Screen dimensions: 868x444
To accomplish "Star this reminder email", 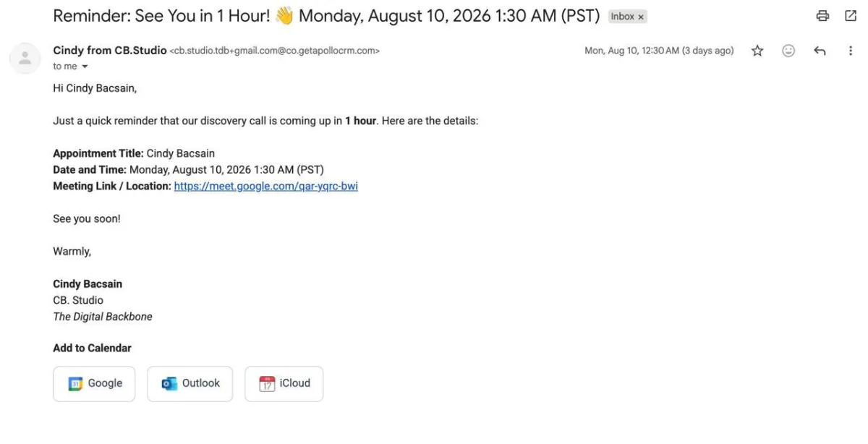I will 757,51.
